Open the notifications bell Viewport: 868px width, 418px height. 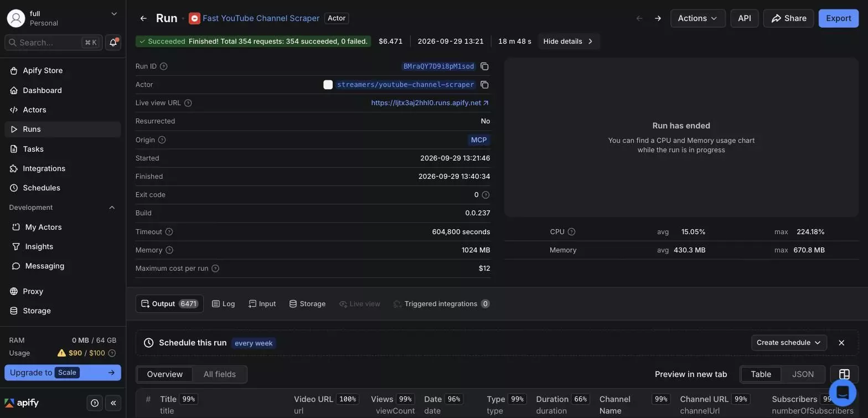(113, 43)
